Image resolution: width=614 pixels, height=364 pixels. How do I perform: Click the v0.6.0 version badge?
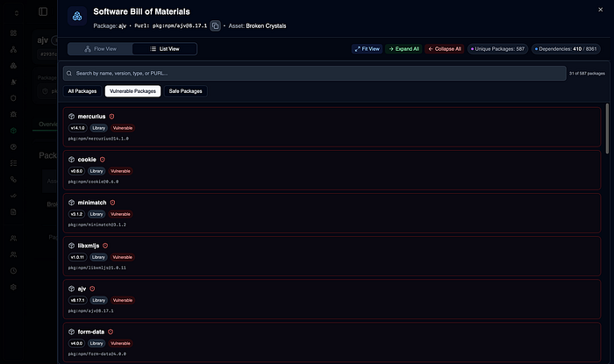point(76,171)
